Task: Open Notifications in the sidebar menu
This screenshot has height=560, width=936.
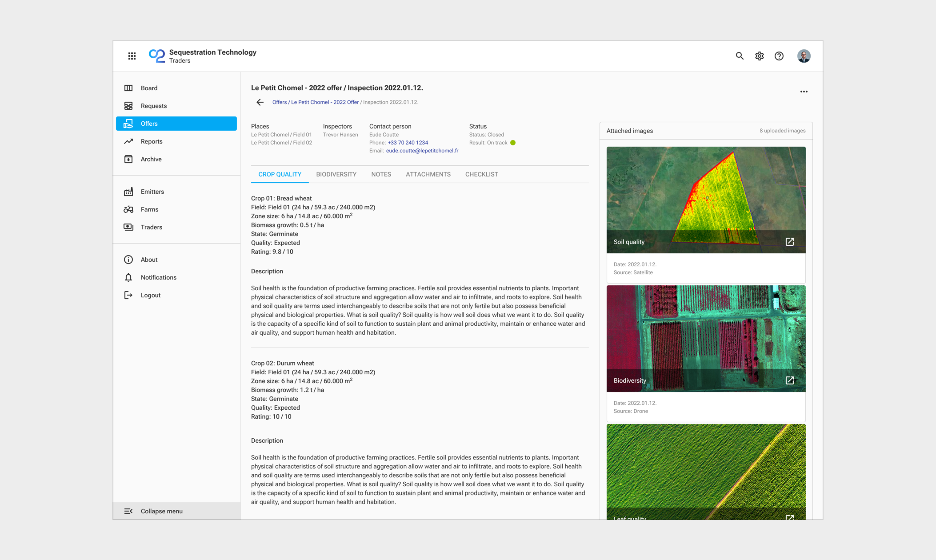Action: click(x=176, y=277)
